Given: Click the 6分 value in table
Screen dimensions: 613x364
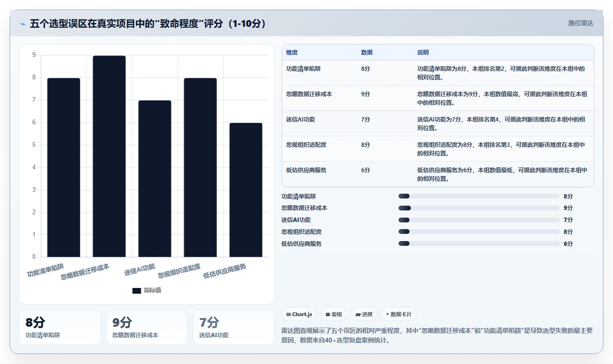Looking at the screenshot, I should coord(365,170).
